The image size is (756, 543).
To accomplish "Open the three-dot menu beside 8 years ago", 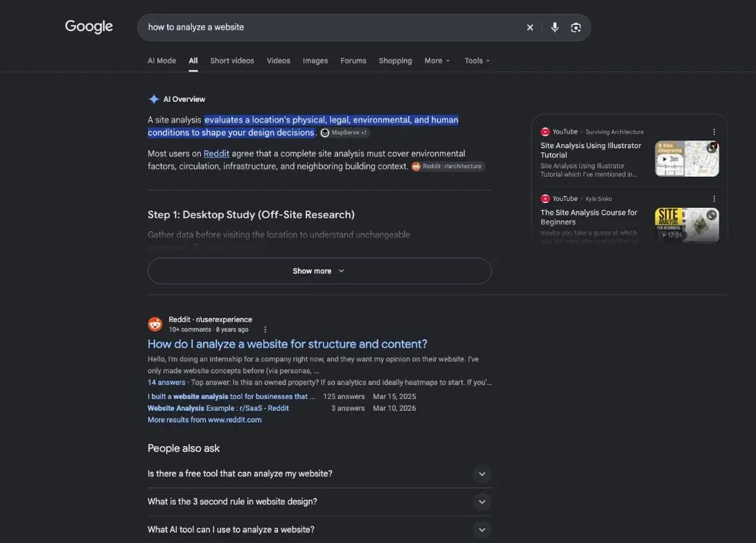I will (x=265, y=330).
